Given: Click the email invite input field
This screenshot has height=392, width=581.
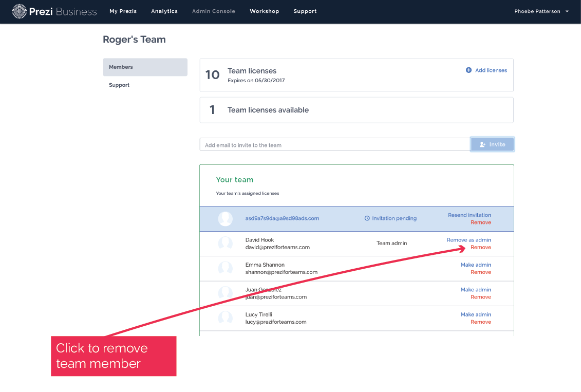Looking at the screenshot, I should (334, 145).
